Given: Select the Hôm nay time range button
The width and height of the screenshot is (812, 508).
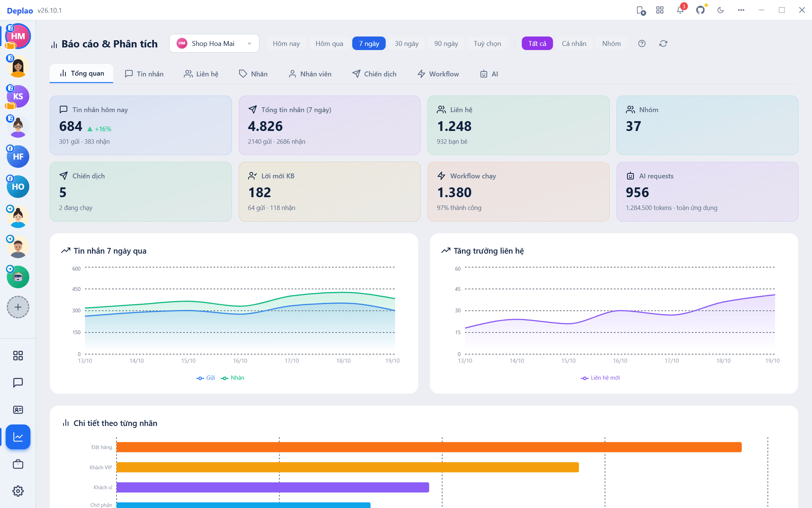Looking at the screenshot, I should [x=286, y=44].
